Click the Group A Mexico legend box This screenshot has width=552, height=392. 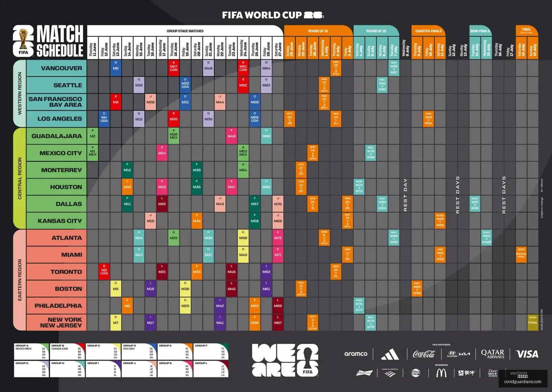31,352
